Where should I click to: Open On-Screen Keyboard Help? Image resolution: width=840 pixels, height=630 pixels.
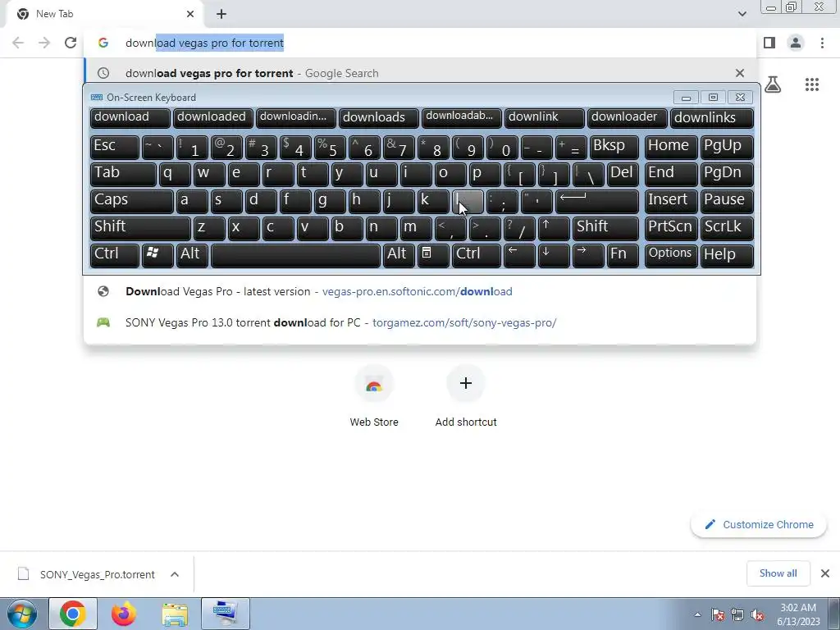point(727,256)
